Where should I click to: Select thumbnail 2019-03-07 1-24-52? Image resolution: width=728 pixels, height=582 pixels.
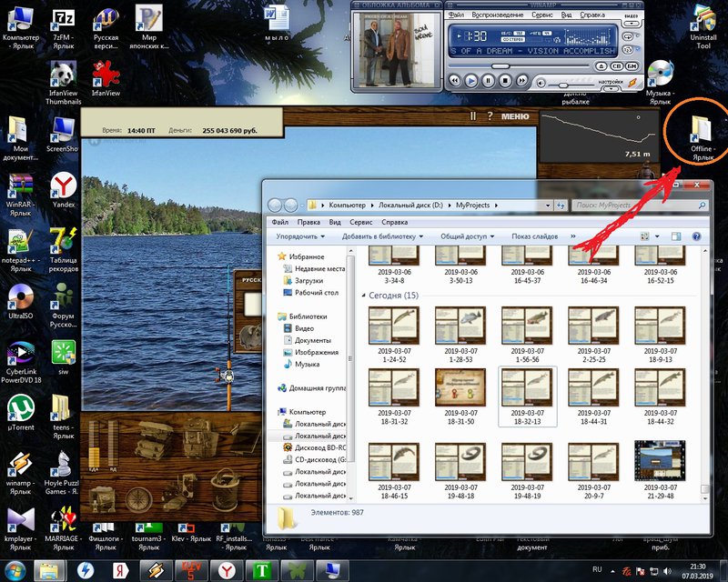(x=394, y=335)
